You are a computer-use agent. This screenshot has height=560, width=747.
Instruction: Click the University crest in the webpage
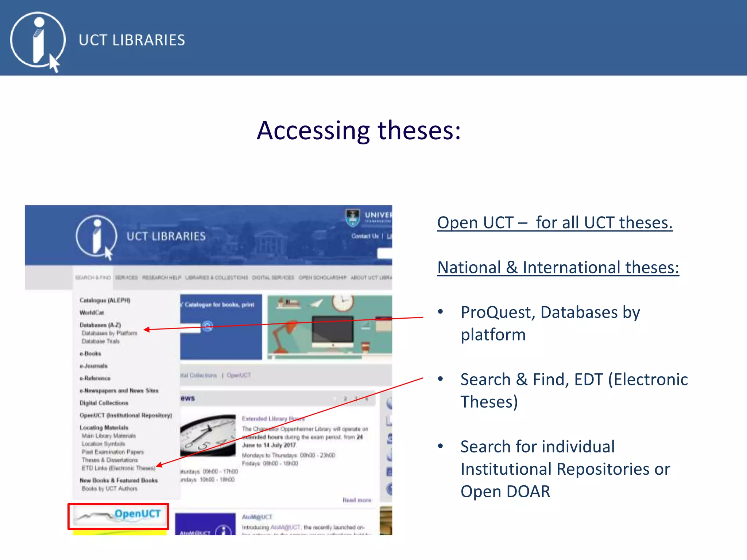(x=352, y=217)
